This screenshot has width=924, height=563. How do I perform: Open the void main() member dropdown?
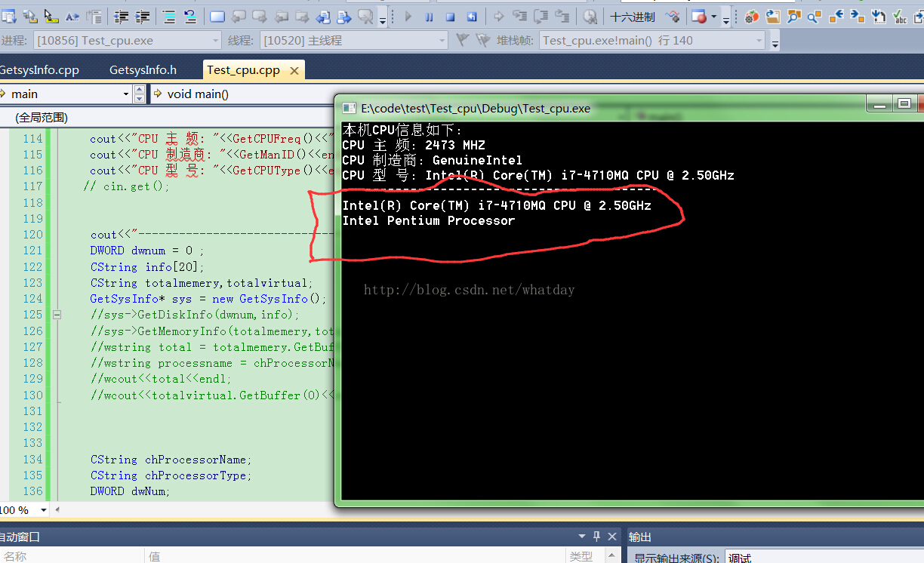tap(242, 94)
